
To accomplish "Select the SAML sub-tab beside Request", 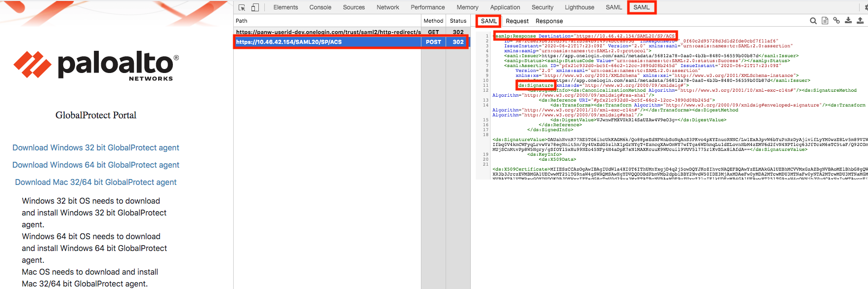I will click(489, 21).
